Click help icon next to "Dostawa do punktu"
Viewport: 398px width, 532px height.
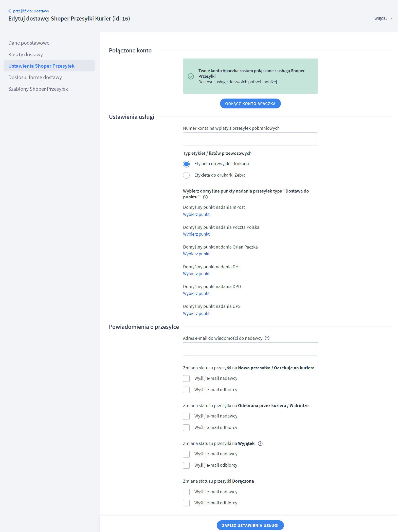click(205, 197)
